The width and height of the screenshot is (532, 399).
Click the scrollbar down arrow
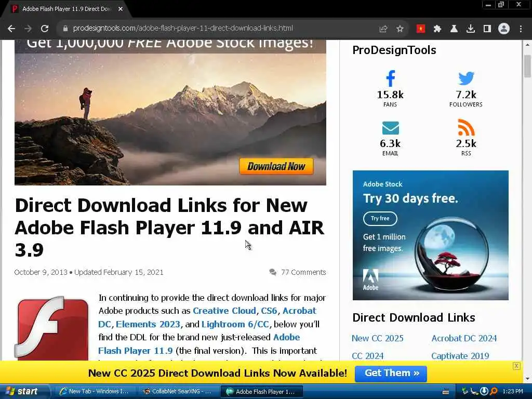[x=527, y=378]
